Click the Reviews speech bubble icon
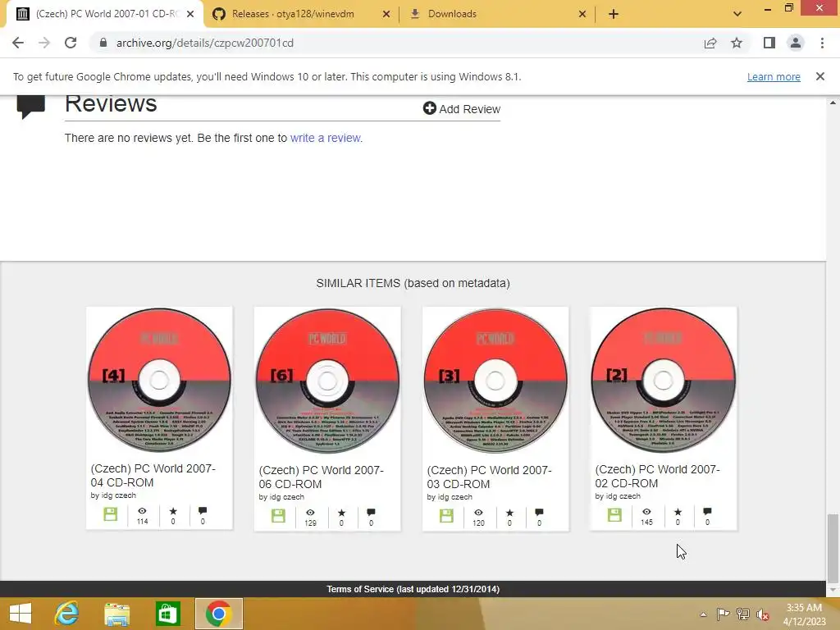The image size is (840, 630). tap(30, 106)
